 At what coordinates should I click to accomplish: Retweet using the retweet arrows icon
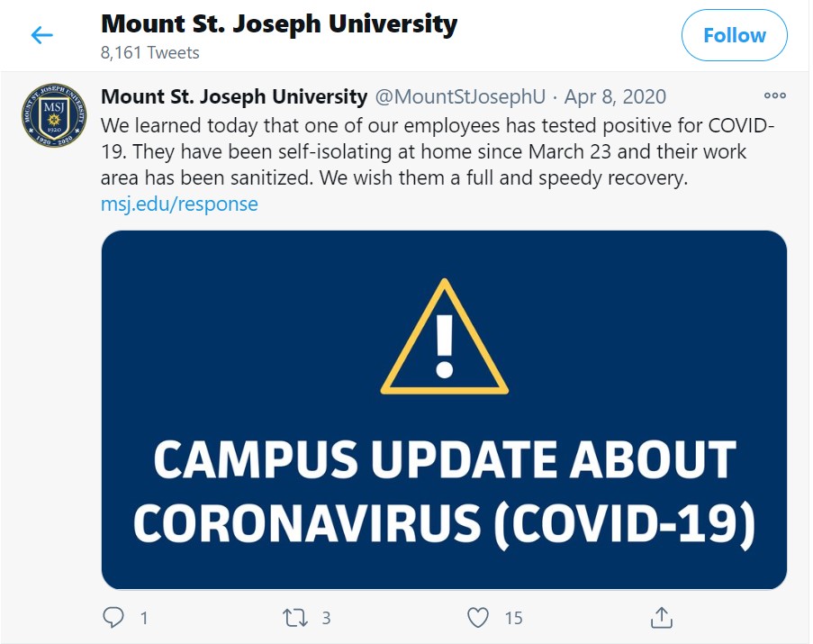tap(295, 618)
